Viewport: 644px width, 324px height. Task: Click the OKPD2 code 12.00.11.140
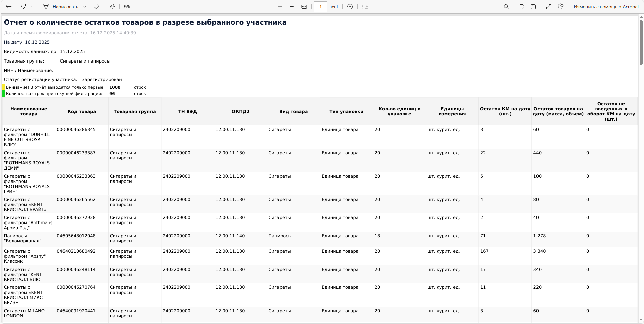(x=230, y=236)
